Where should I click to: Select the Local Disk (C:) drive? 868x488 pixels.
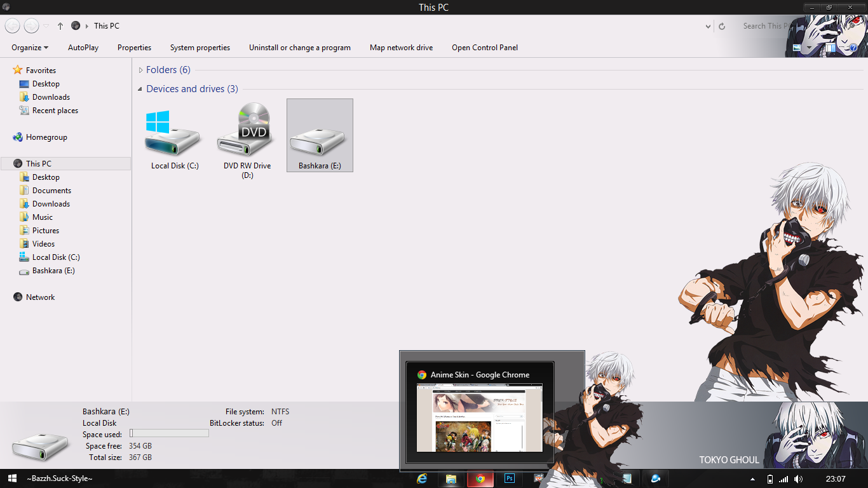click(x=175, y=136)
